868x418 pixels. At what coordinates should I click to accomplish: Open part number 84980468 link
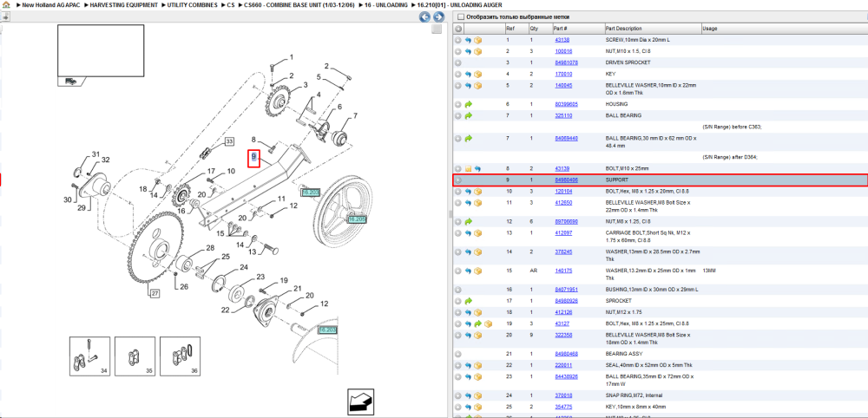(x=566, y=353)
